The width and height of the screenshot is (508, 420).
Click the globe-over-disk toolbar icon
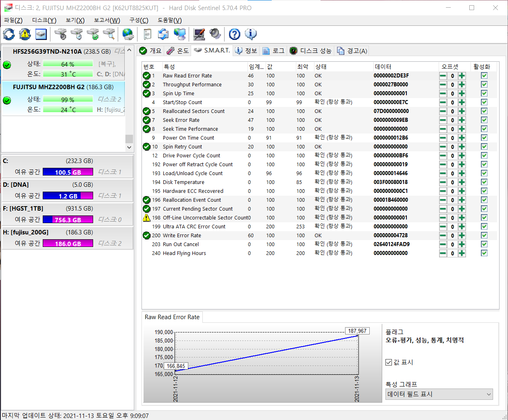[128, 34]
